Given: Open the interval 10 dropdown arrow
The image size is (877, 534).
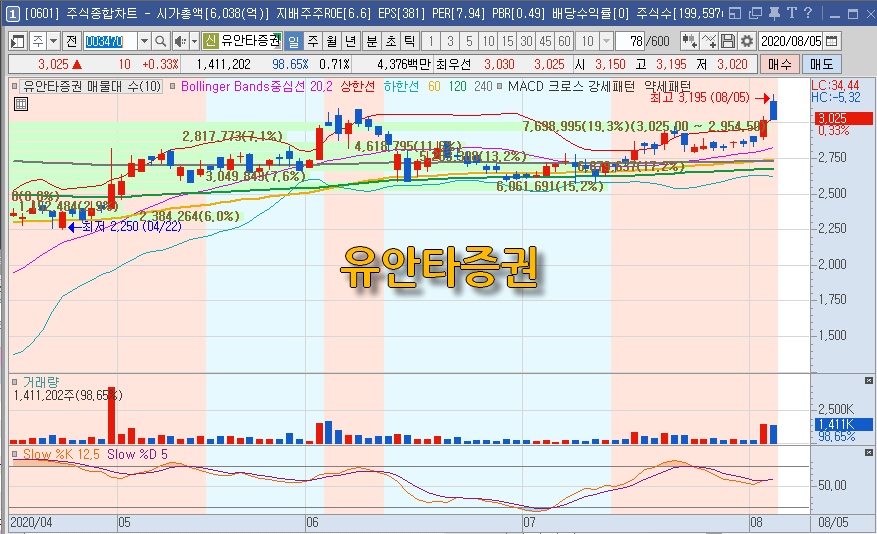Looking at the screenshot, I should pos(606,41).
